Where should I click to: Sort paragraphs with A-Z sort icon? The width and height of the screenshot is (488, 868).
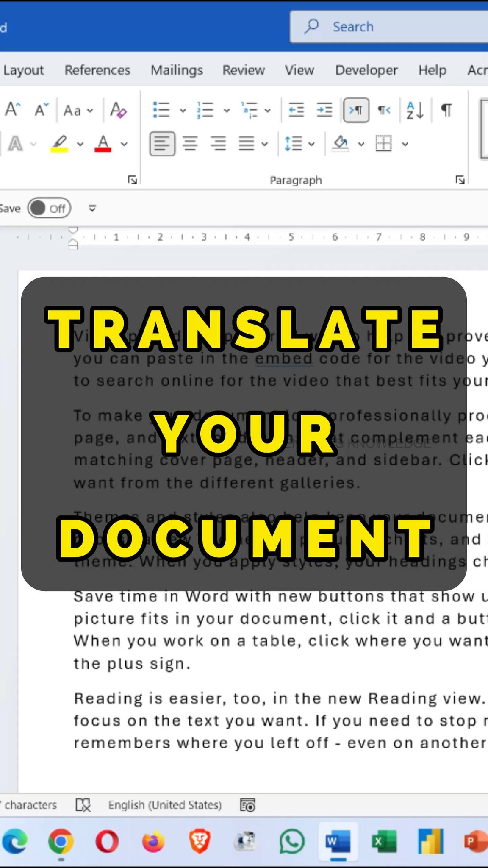[x=415, y=110]
